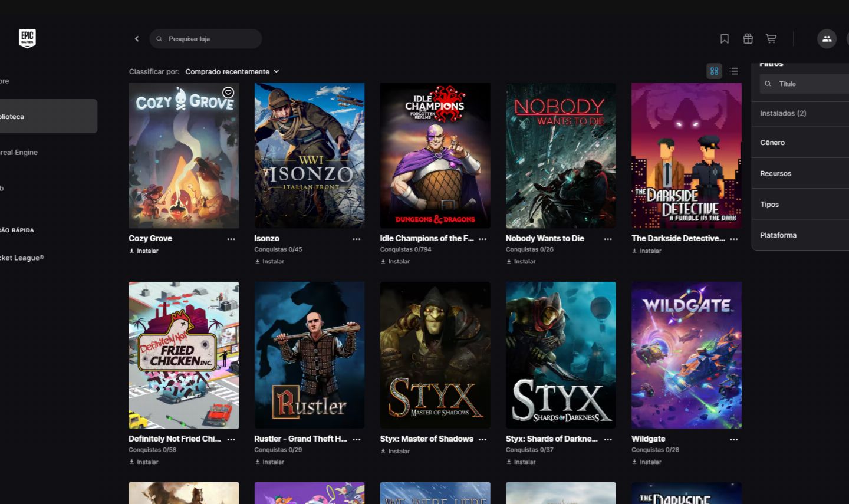This screenshot has width=849, height=504.
Task: Open the shopping cart
Action: [x=771, y=39]
